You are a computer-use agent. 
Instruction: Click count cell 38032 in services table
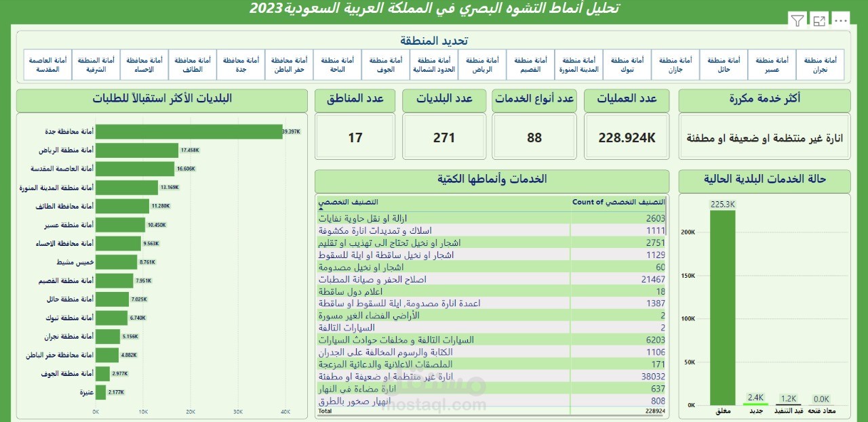coord(652,377)
